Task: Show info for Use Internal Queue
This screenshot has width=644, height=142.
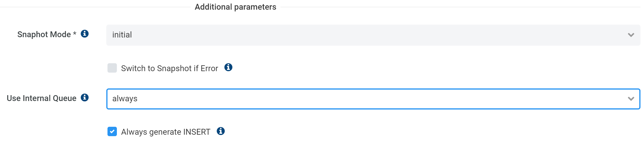Action: [x=85, y=97]
